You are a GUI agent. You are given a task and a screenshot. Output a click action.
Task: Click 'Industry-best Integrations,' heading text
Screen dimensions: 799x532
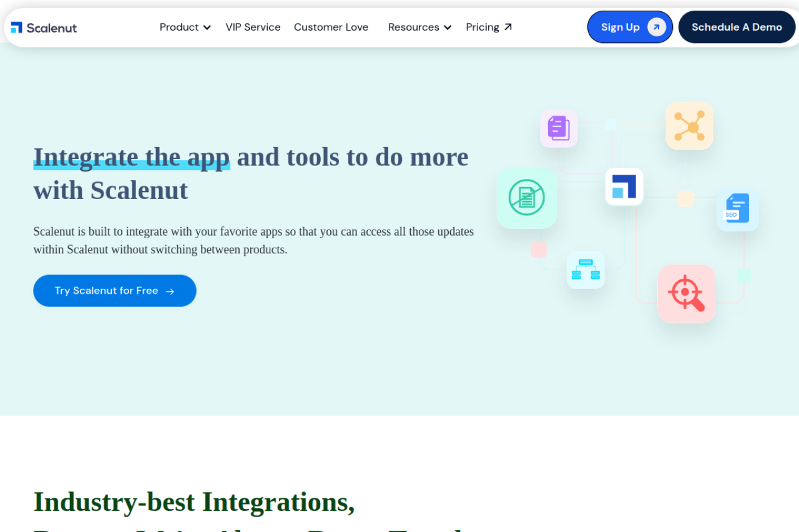point(194,502)
